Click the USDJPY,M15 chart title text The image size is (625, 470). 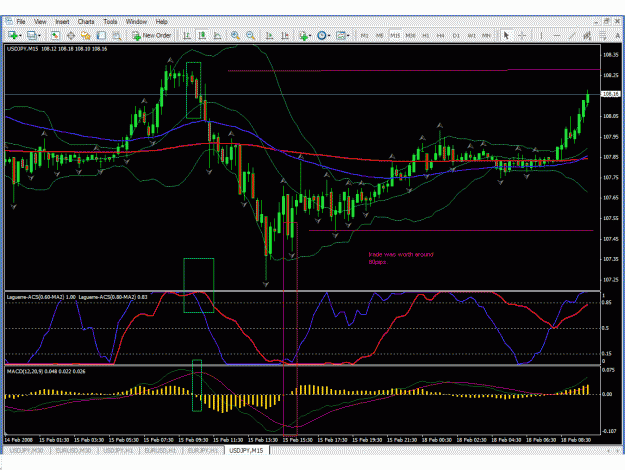pos(57,49)
